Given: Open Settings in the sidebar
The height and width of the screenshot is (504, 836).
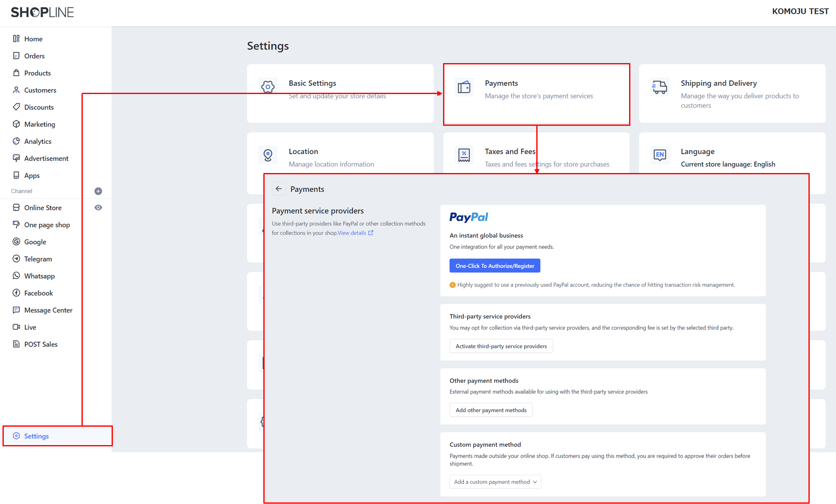Looking at the screenshot, I should click(36, 436).
